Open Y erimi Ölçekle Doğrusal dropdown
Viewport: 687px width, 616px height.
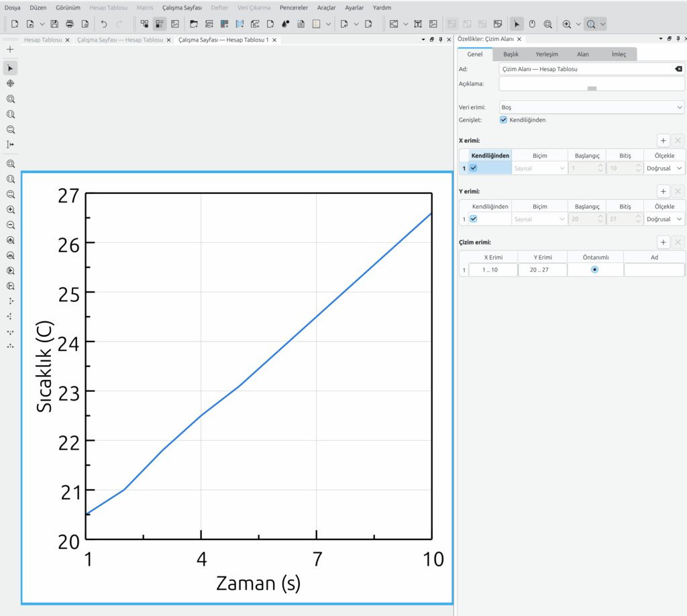(664, 219)
